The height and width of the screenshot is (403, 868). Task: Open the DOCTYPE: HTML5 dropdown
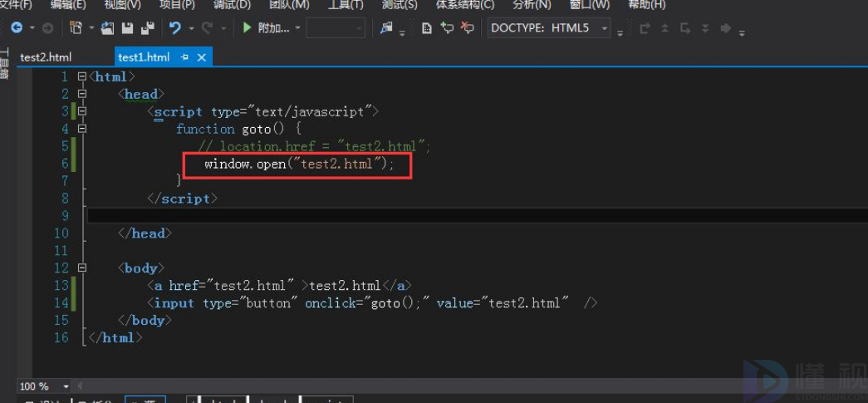[549, 27]
